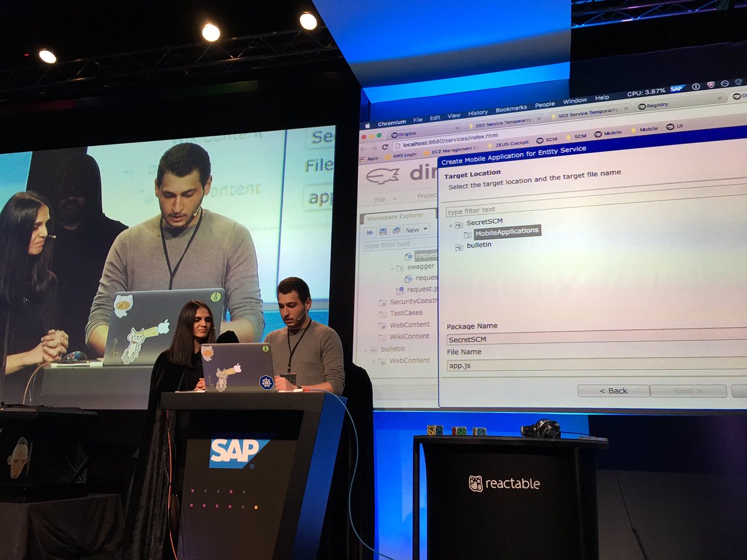Click the link-with-editor arrows icon

tap(369, 232)
